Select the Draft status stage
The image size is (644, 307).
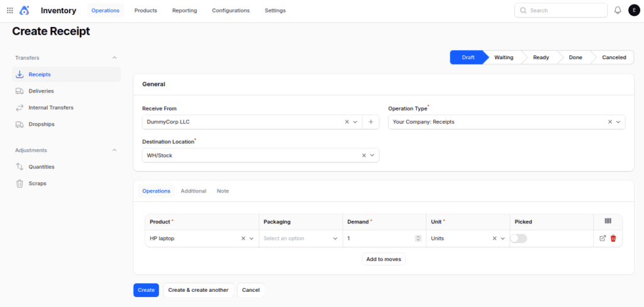pyautogui.click(x=468, y=57)
